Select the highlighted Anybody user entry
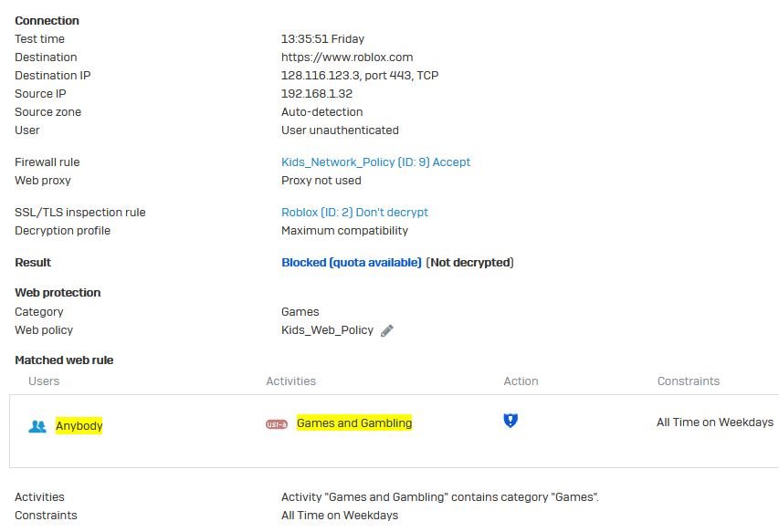The width and height of the screenshot is (779, 532). [79, 426]
